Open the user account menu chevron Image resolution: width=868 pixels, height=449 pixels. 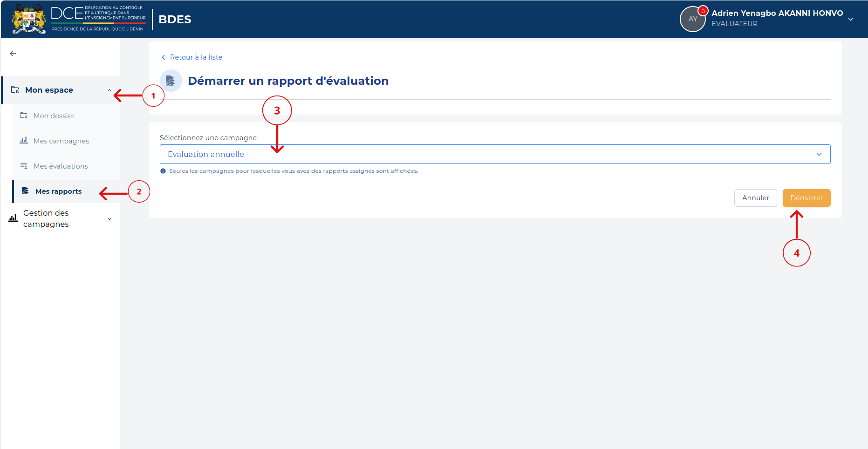click(x=851, y=20)
